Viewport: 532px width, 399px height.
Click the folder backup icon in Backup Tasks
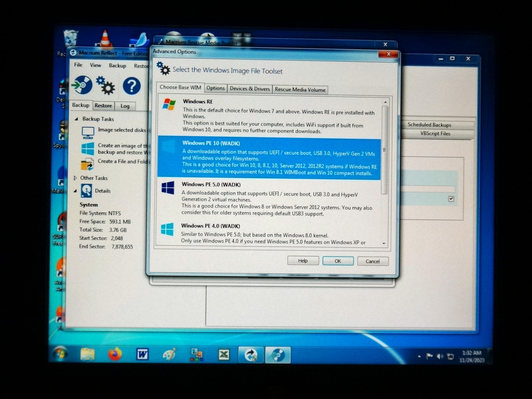coord(87,164)
